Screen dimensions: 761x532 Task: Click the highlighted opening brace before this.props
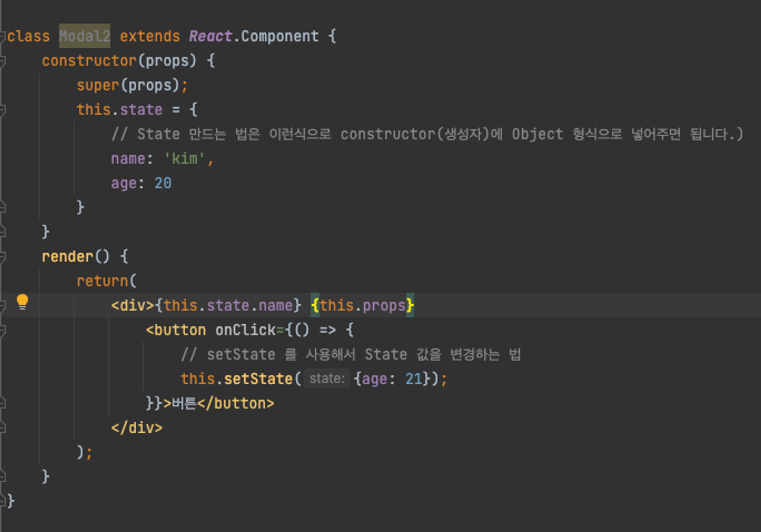pos(315,306)
